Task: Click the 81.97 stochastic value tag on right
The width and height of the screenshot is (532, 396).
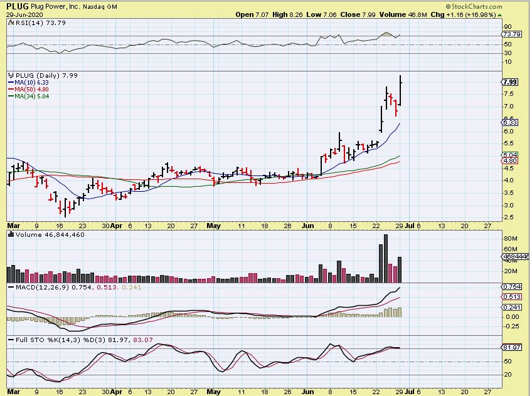Action: (x=512, y=348)
